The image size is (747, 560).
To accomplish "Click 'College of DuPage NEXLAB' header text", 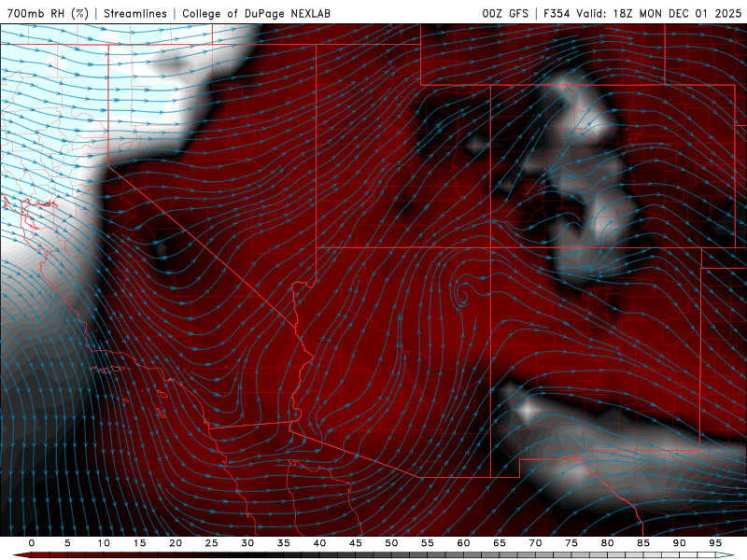I will pos(256,13).
